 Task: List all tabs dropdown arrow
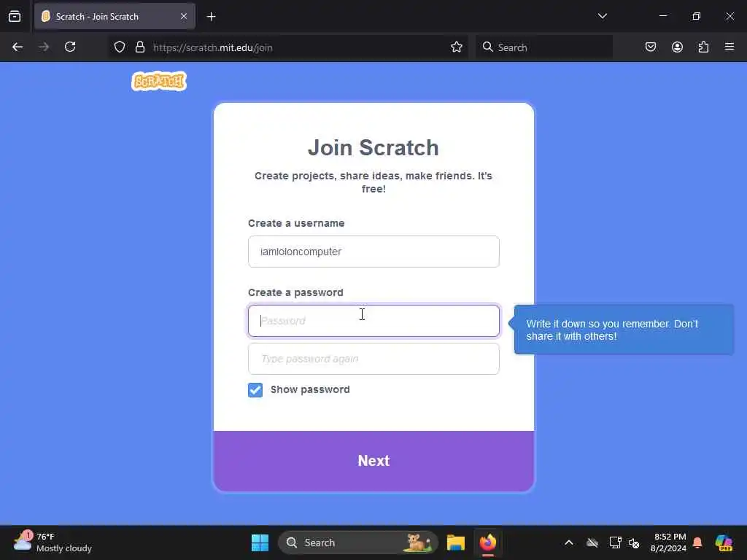(602, 16)
